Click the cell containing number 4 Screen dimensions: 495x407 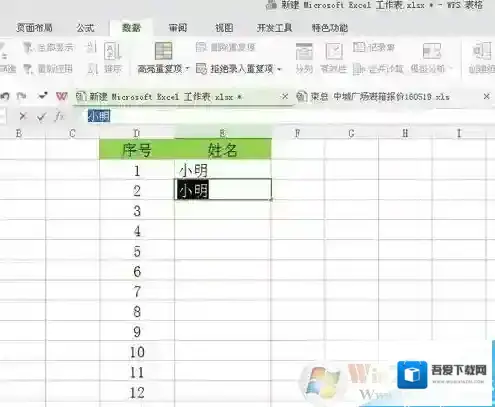[137, 230]
